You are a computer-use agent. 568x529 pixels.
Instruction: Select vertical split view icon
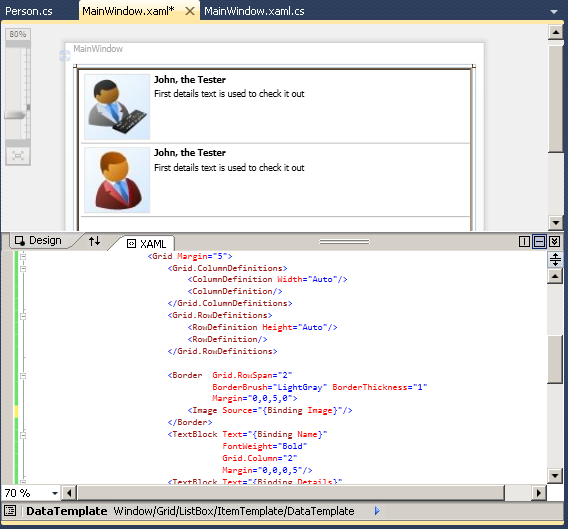point(524,242)
